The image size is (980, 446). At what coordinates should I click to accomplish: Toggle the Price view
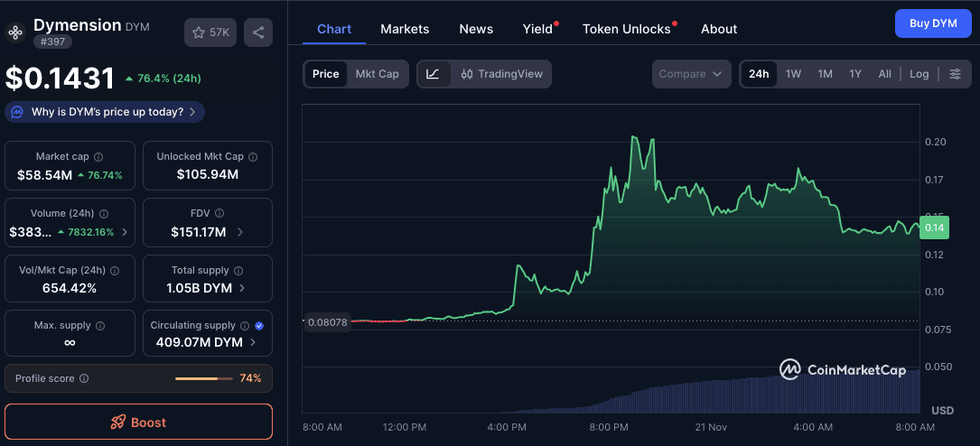326,74
